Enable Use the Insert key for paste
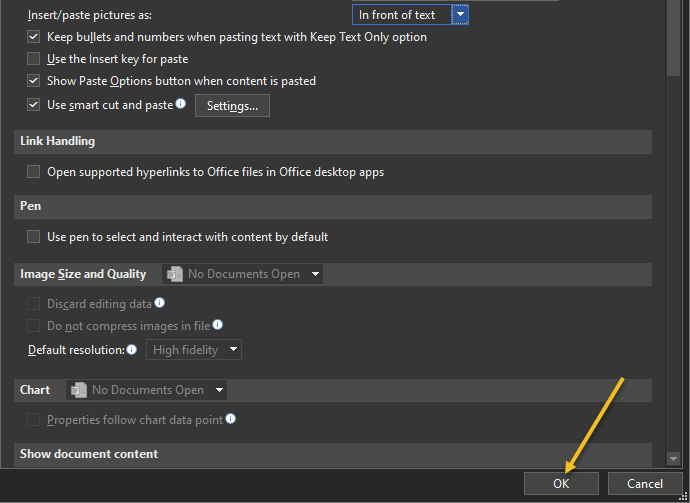The width and height of the screenshot is (690, 503). click(34, 59)
